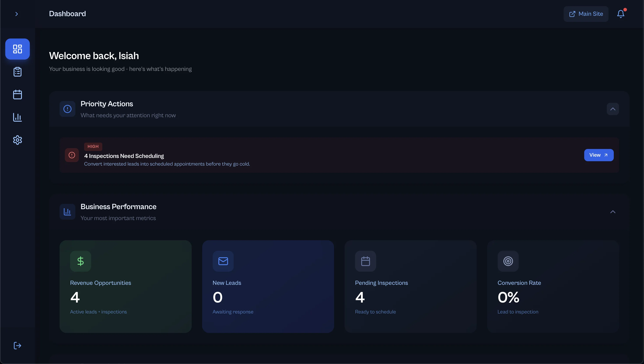Image resolution: width=644 pixels, height=364 pixels.
Task: Click the red alert icon next to HIGH badge
Action: pos(72,155)
